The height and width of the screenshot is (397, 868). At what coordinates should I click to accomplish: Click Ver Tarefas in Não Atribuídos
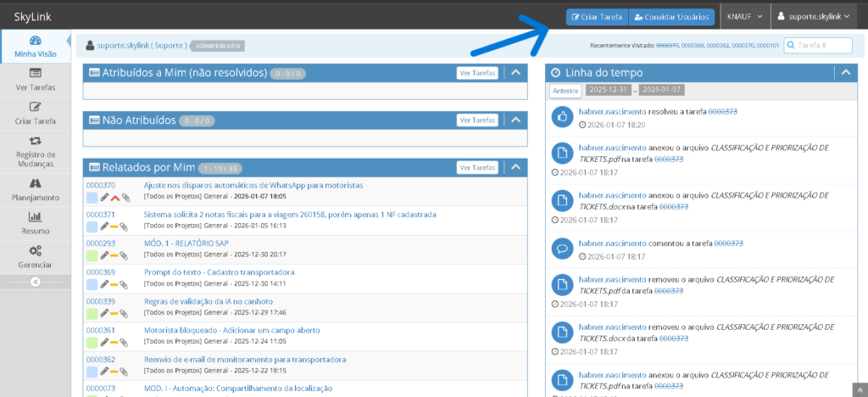coord(476,120)
